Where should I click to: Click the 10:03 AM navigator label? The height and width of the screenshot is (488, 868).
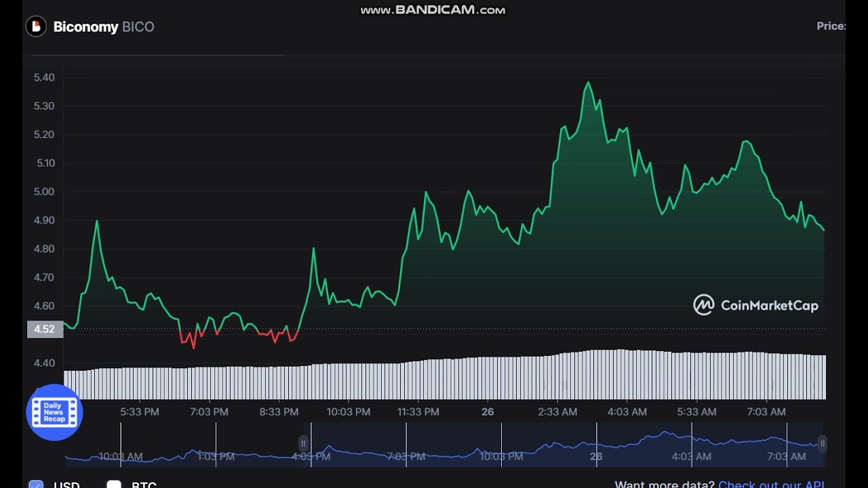click(121, 456)
